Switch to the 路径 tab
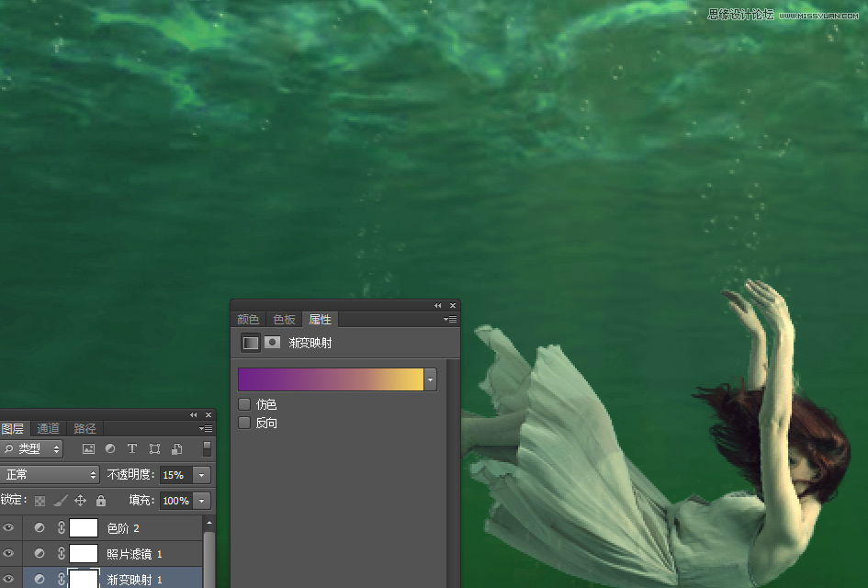 [x=85, y=428]
